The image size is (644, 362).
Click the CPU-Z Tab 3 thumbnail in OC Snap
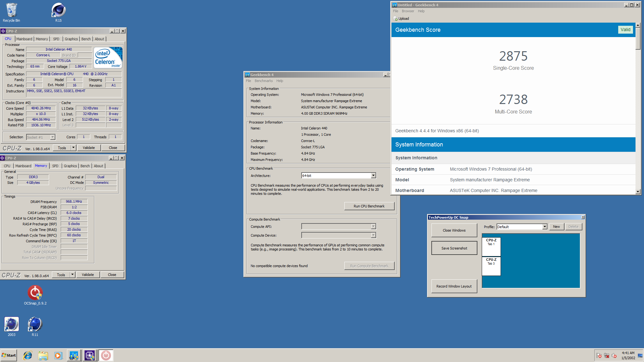[x=491, y=266]
